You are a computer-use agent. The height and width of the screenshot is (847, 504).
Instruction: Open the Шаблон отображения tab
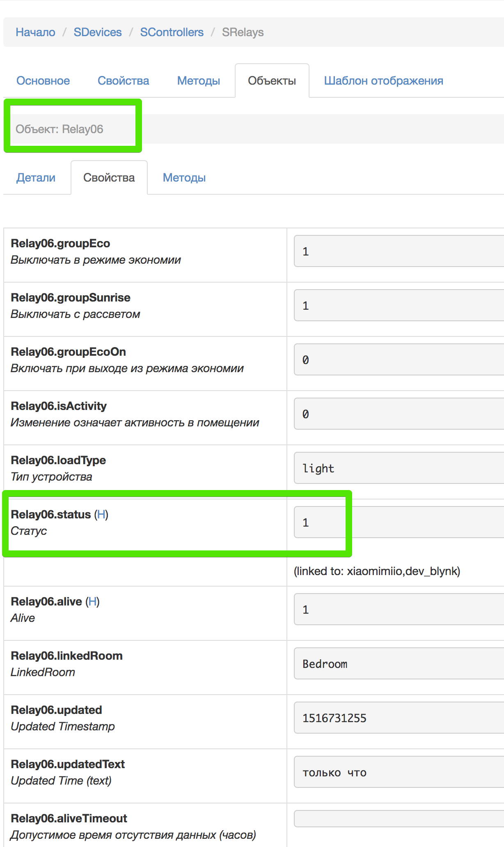(x=383, y=81)
